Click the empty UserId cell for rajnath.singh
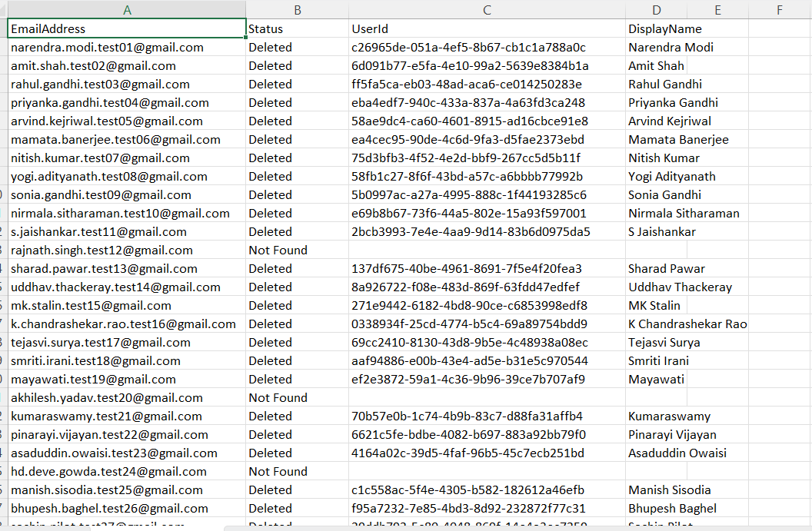The height and width of the screenshot is (531, 812). click(x=487, y=251)
